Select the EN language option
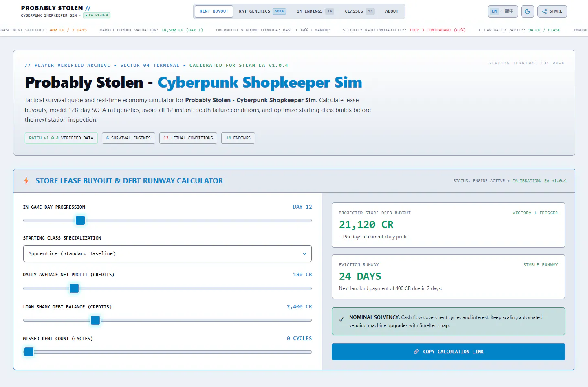588x387 pixels. pyautogui.click(x=494, y=11)
